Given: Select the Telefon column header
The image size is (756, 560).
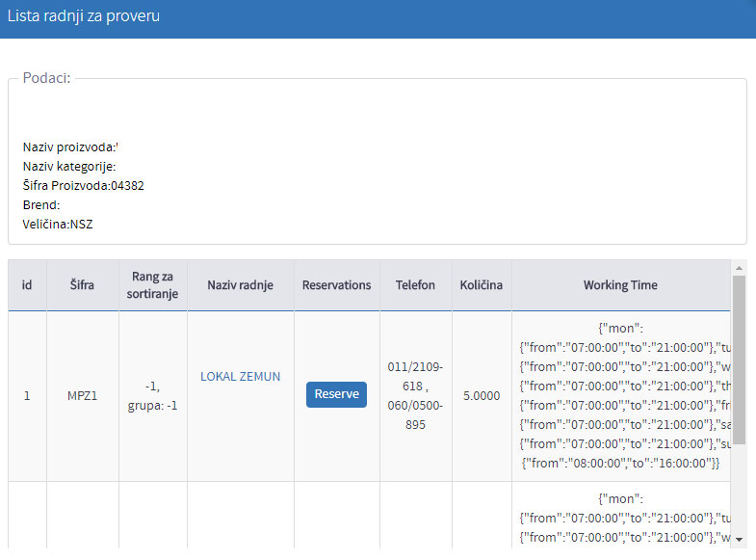Looking at the screenshot, I should 415,285.
